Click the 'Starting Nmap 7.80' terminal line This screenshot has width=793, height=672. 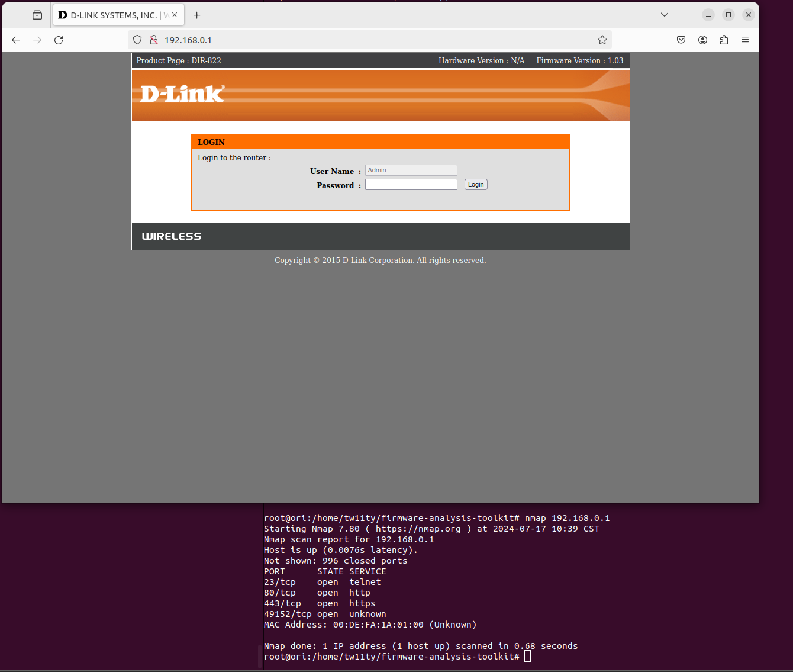pyautogui.click(x=431, y=529)
